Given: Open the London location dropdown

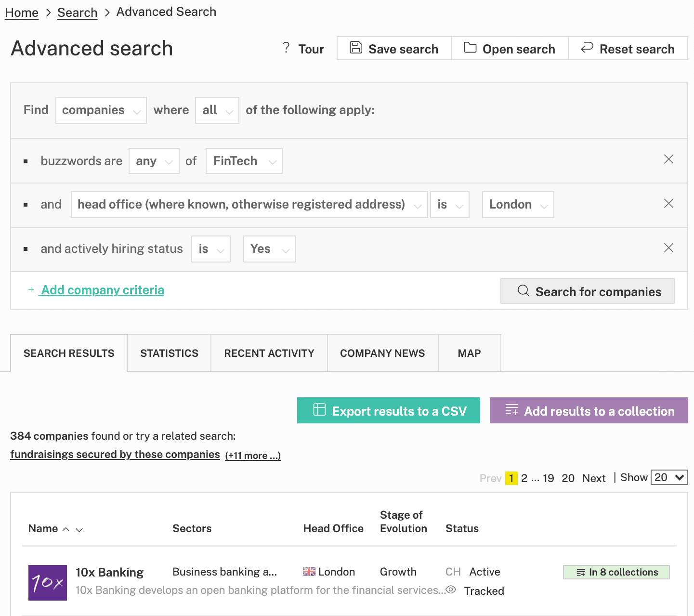Looking at the screenshot, I should (518, 205).
